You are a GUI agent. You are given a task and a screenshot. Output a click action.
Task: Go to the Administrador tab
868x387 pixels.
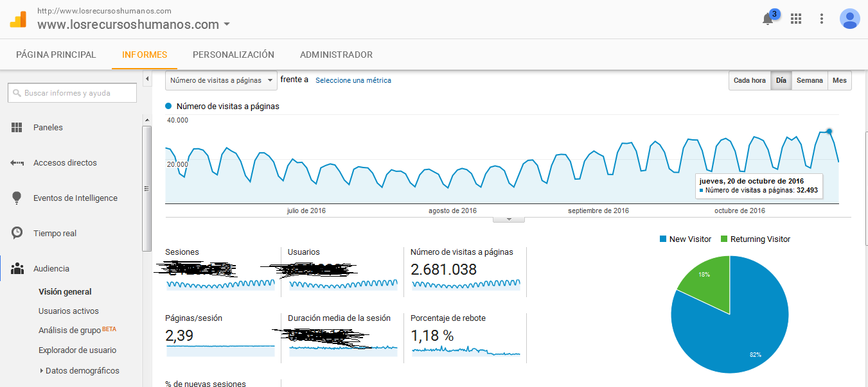(336, 55)
